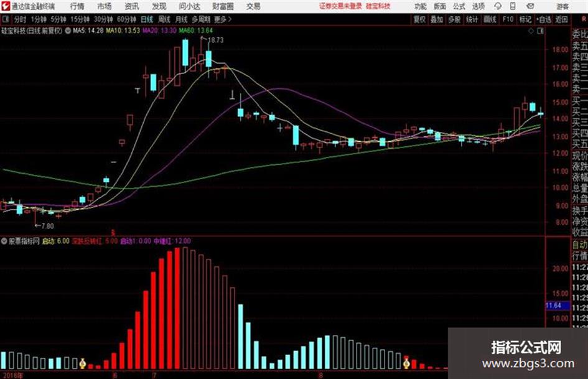Click the MA10: 13.53 label
Screen dimensions: 588x379
[123, 30]
